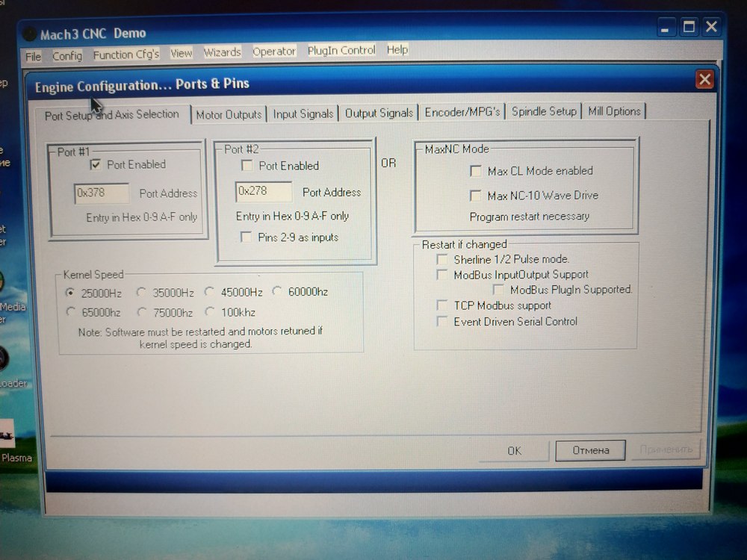The image size is (747, 560).
Task: Open the View menu
Action: (x=181, y=53)
